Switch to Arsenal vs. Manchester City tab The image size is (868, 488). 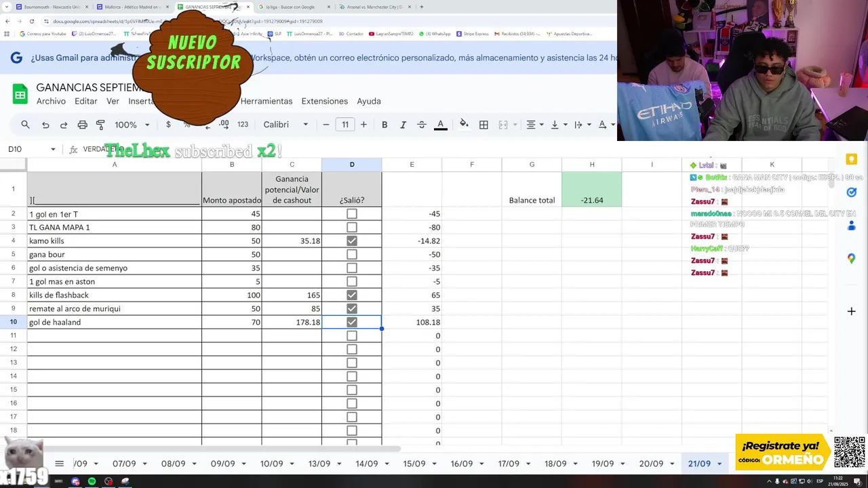point(375,7)
